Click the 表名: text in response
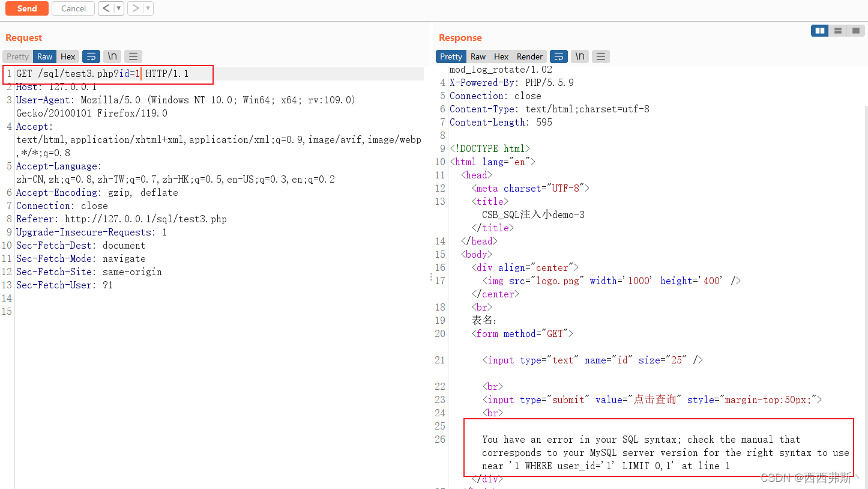Screen dimensions: 868x489 pyautogui.click(x=484, y=321)
